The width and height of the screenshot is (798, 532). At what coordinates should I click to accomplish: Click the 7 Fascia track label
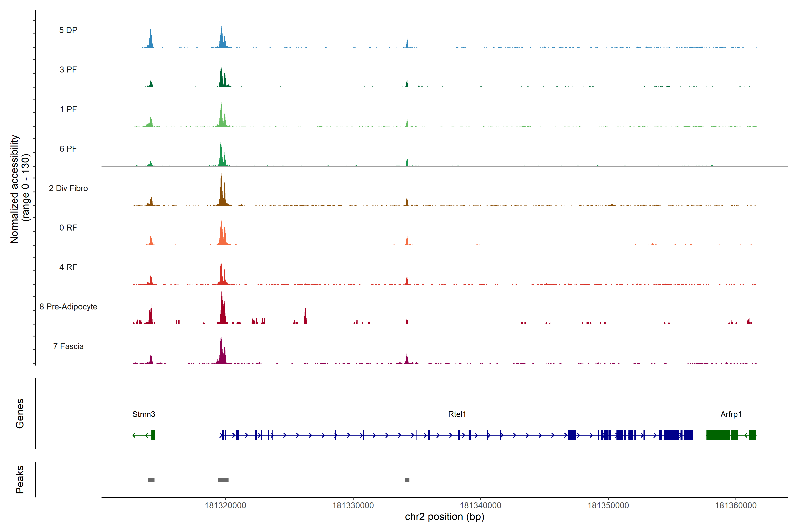(x=68, y=346)
